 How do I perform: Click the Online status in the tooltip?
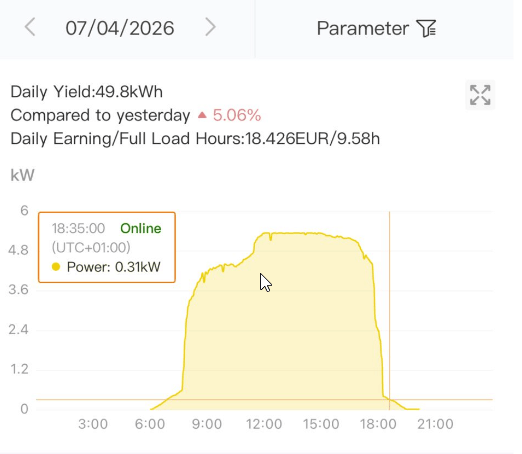click(x=141, y=228)
